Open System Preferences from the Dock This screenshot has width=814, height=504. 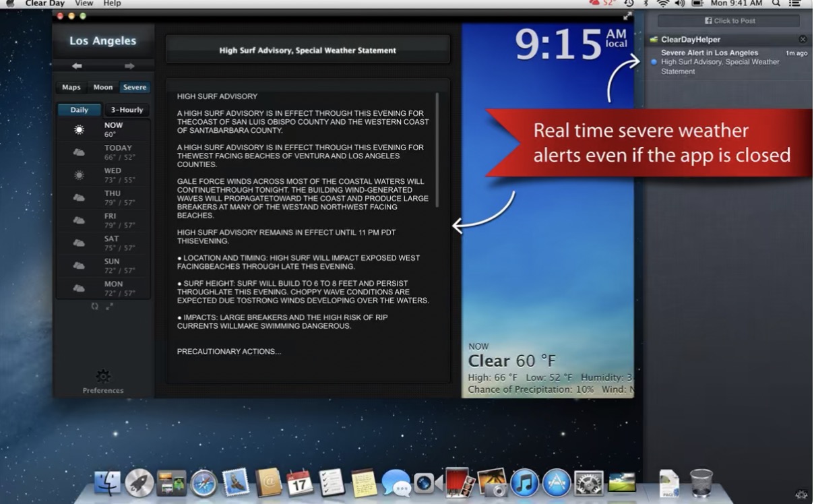point(589,483)
